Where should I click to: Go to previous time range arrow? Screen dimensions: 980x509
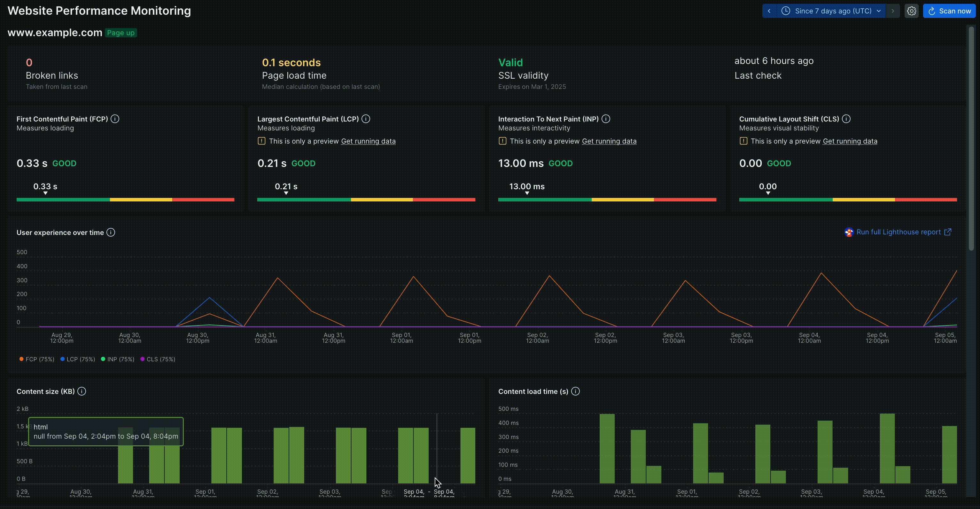click(769, 11)
